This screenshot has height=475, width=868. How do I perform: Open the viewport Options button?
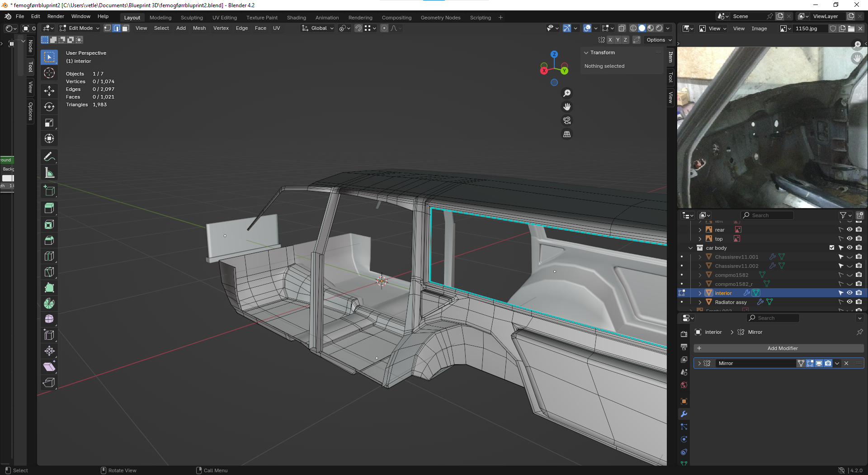click(658, 40)
